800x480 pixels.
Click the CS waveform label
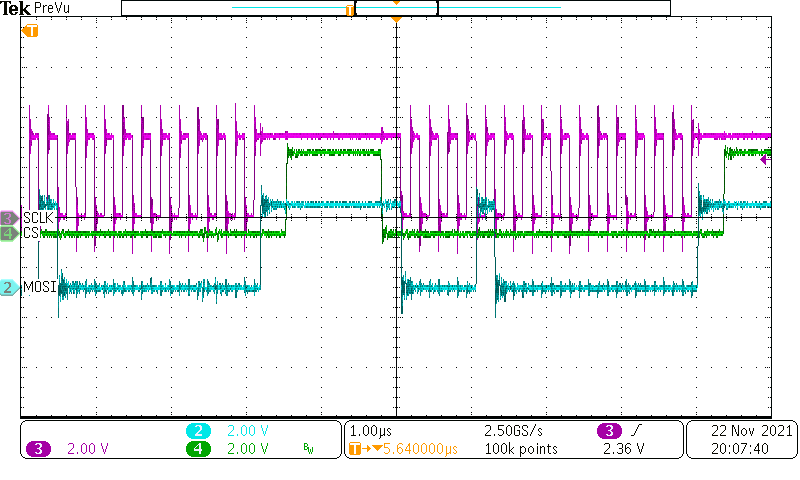[x=31, y=233]
